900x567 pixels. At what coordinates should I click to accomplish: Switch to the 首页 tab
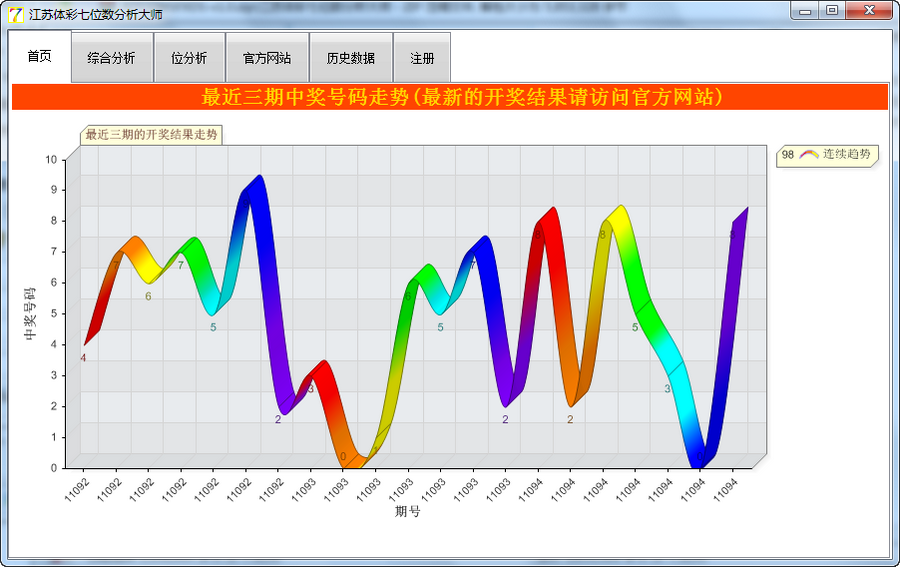[40, 56]
